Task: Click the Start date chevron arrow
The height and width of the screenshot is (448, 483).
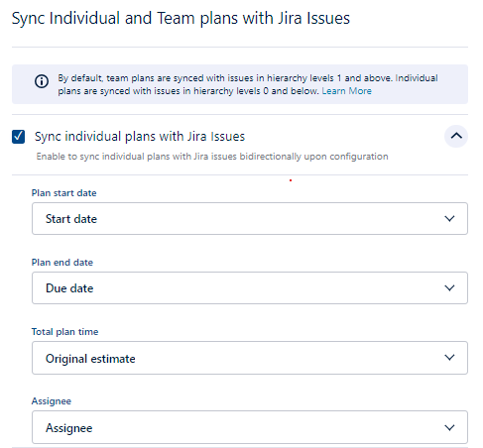Action: tap(449, 218)
